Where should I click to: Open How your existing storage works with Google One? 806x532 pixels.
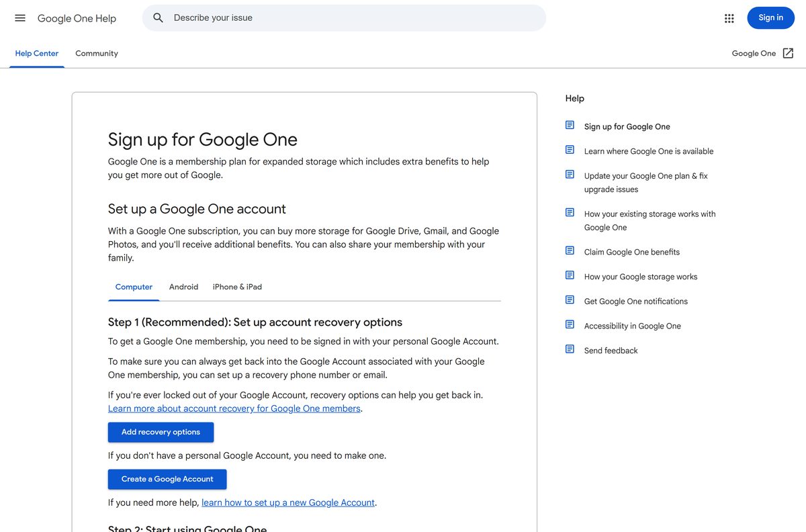[x=650, y=220]
